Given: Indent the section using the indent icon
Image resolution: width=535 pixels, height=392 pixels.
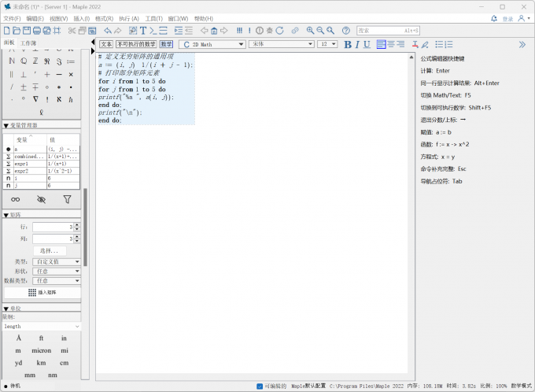Looking at the screenshot, I should pos(179,31).
